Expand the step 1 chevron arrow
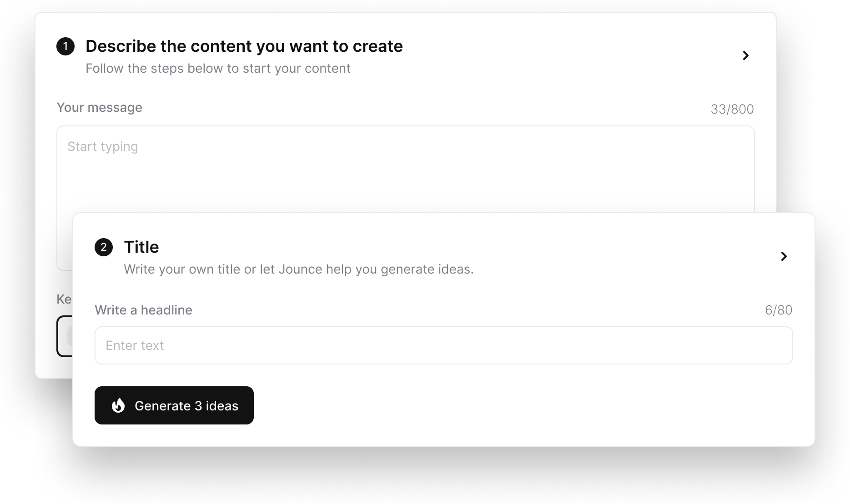This screenshot has width=850, height=504. click(745, 55)
